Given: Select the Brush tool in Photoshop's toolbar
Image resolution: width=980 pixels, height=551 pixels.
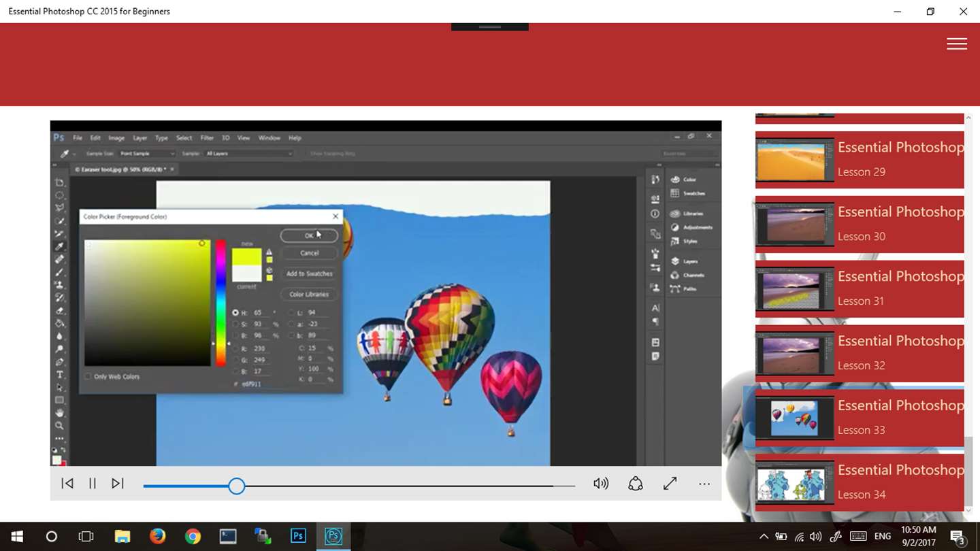Looking at the screenshot, I should (60, 272).
